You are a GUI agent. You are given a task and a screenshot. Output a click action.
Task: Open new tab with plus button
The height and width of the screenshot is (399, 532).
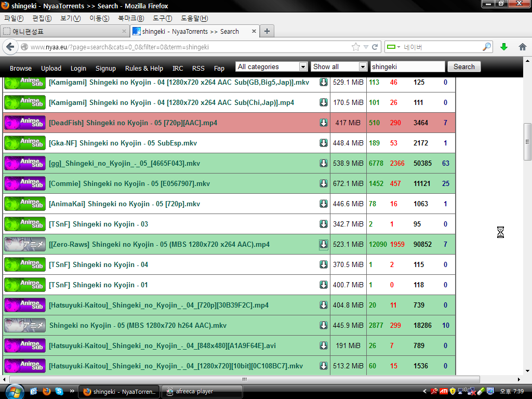click(267, 31)
